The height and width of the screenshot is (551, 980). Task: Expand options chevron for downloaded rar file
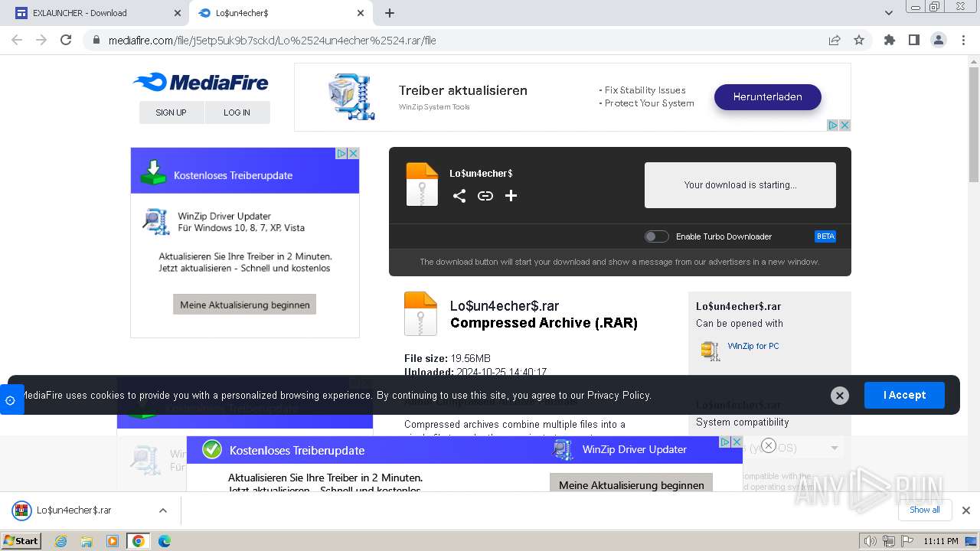(x=162, y=510)
